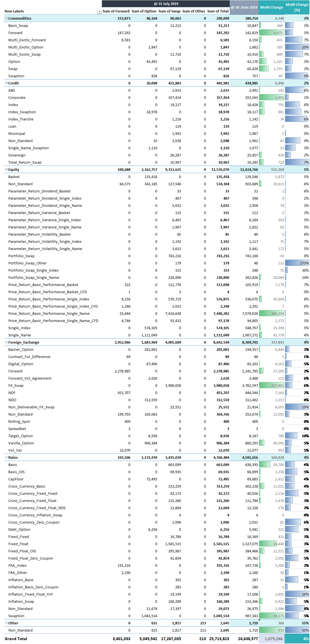310x644 pixels.
Task: Select the 7,440,282 total cell
Action: [x=221, y=313]
